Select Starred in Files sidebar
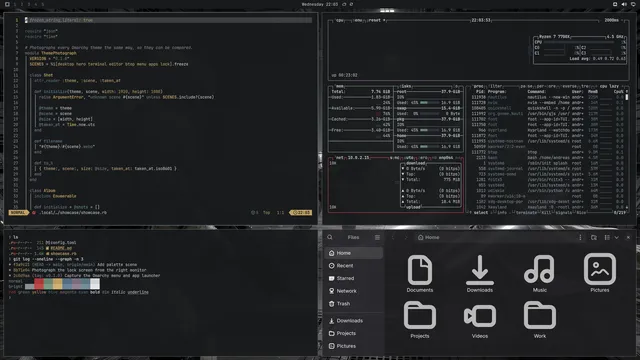 coord(353,278)
